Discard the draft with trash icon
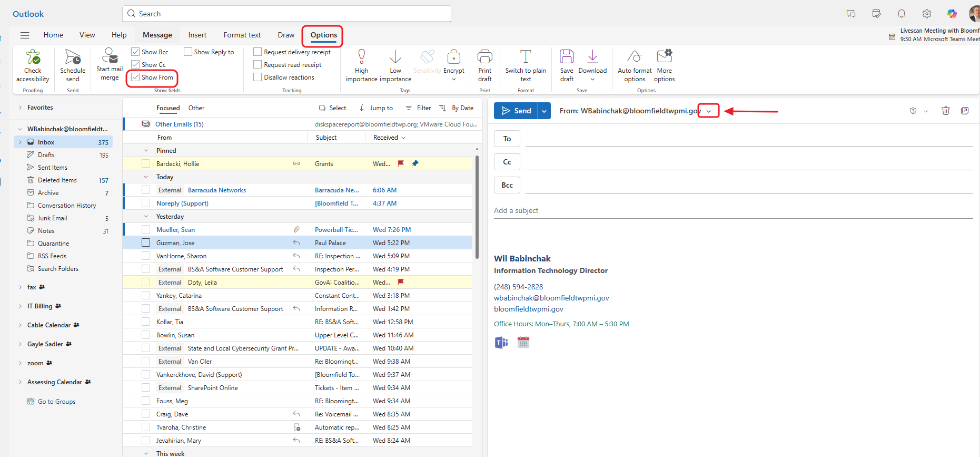 coord(946,111)
